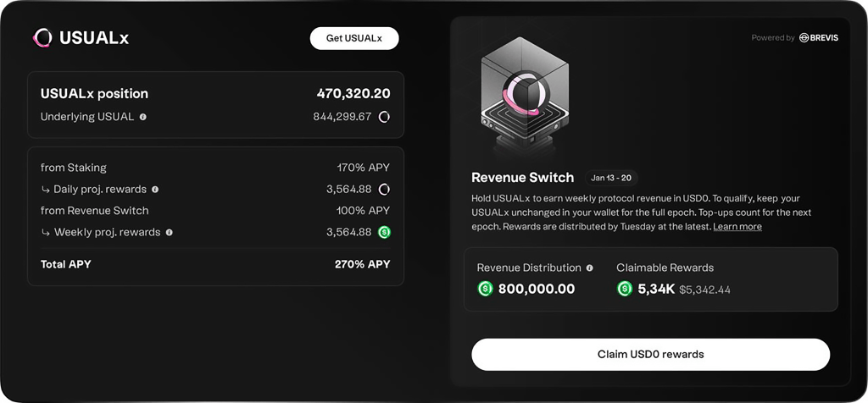Show info for Weekly proj. rewards
Screen dimensions: 868x403
click(170, 232)
